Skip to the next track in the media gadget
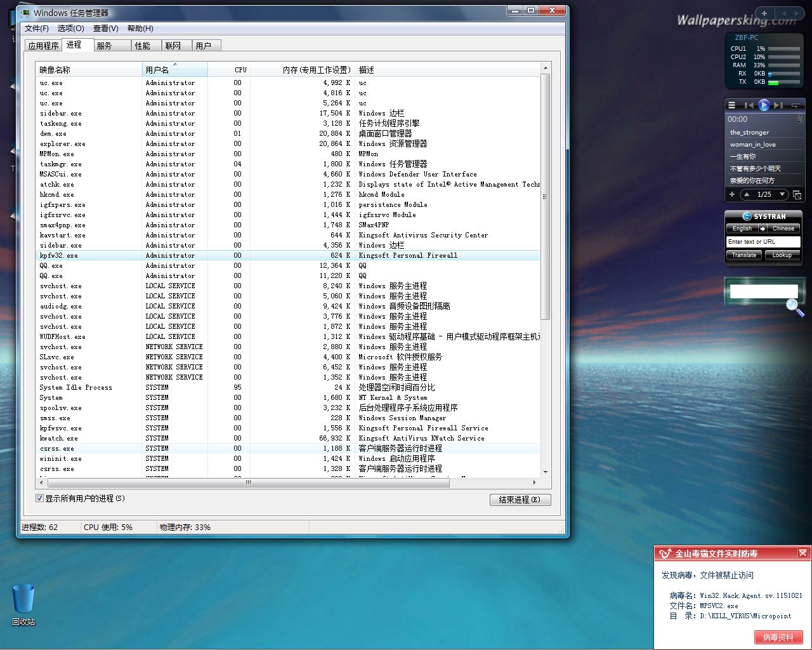 [778, 105]
